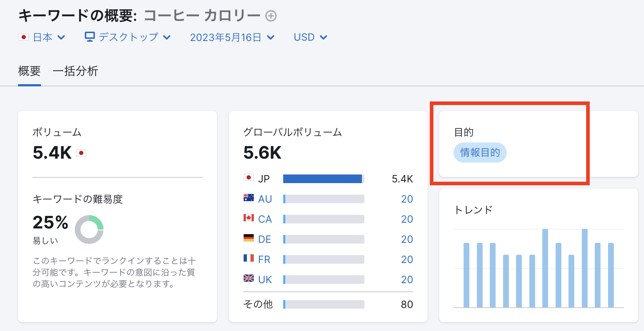Click the FR country link

coord(264,259)
